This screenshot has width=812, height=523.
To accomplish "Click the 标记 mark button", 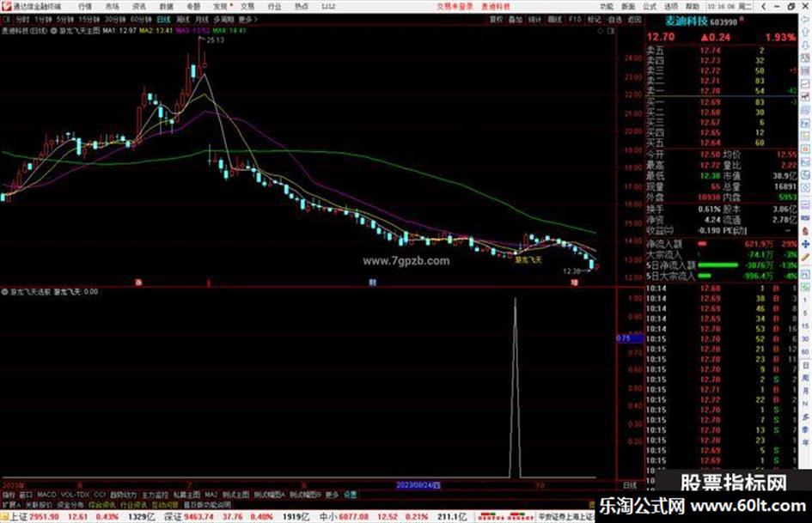I will pyautogui.click(x=594, y=19).
